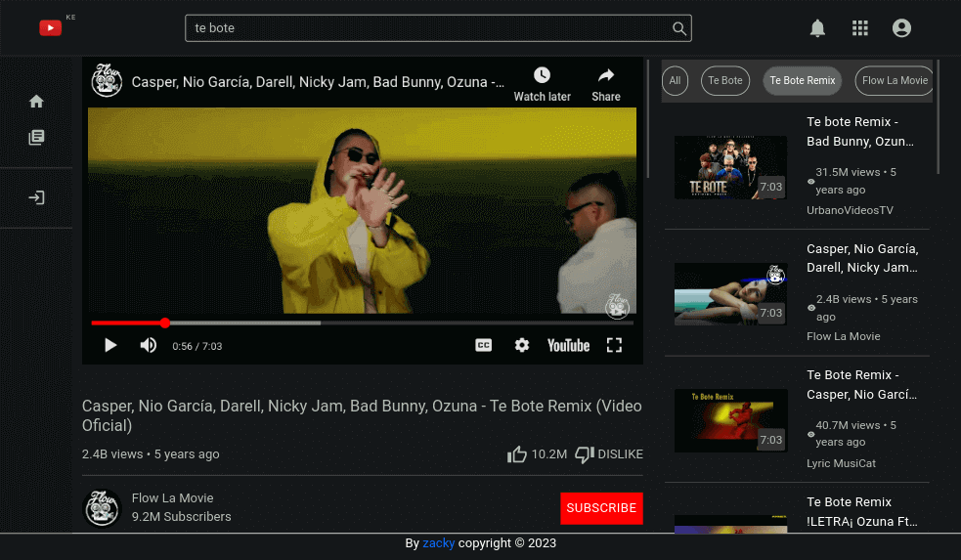Share the video from the player
The width and height of the screenshot is (961, 560).
click(x=605, y=85)
